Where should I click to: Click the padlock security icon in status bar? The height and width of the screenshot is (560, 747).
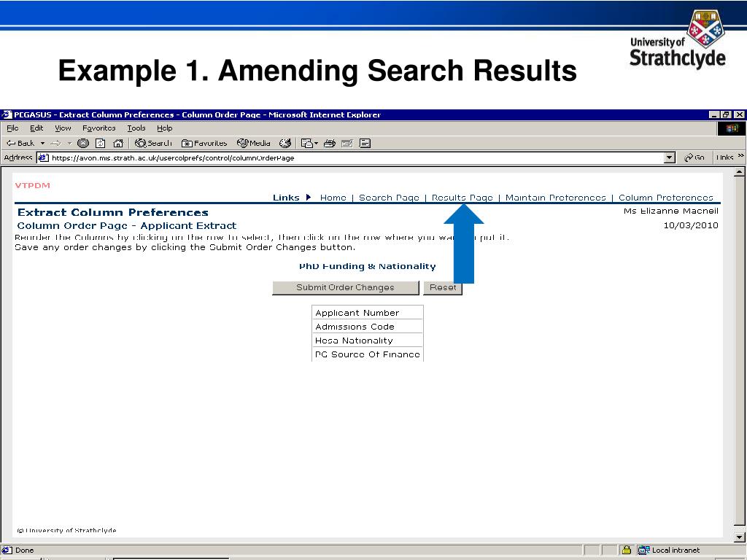click(626, 550)
